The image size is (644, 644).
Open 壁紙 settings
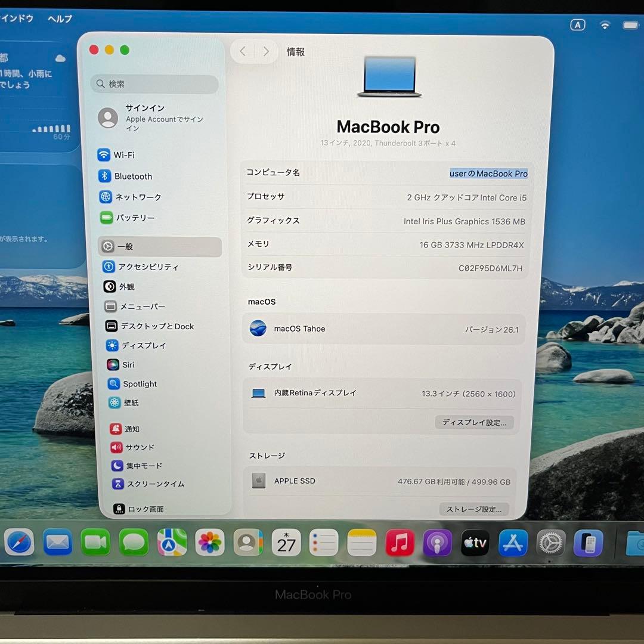click(x=123, y=402)
